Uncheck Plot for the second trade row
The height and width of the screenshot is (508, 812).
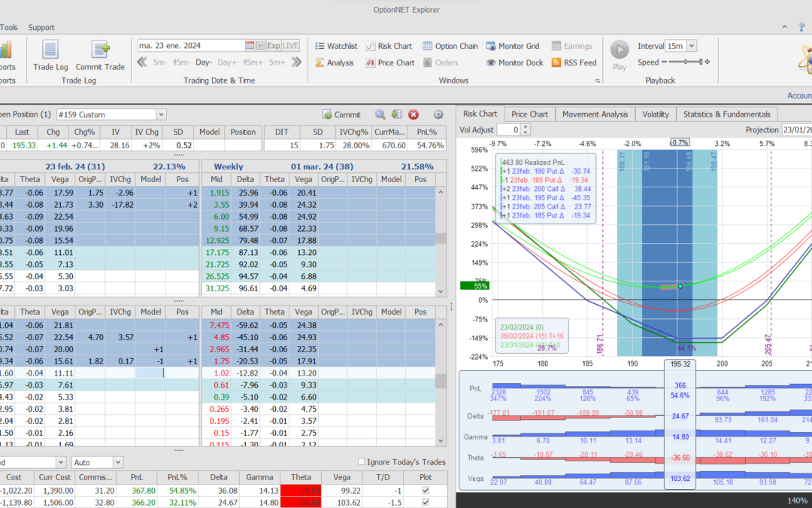(x=426, y=502)
